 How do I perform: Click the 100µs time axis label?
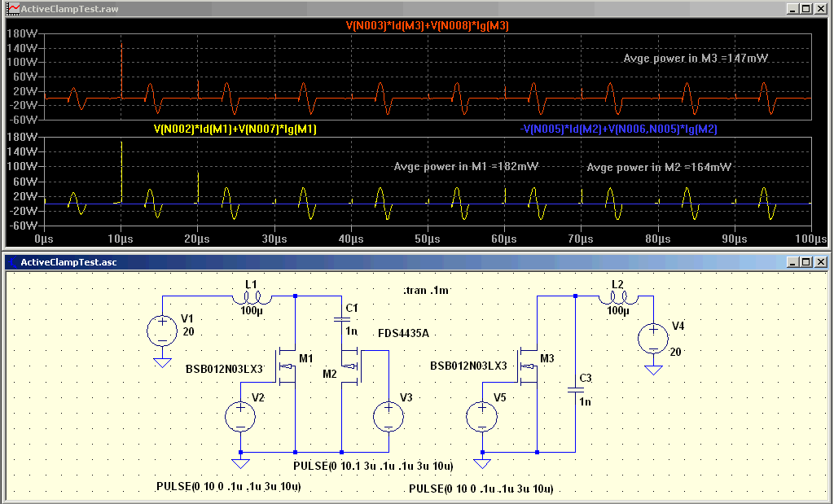click(x=810, y=239)
